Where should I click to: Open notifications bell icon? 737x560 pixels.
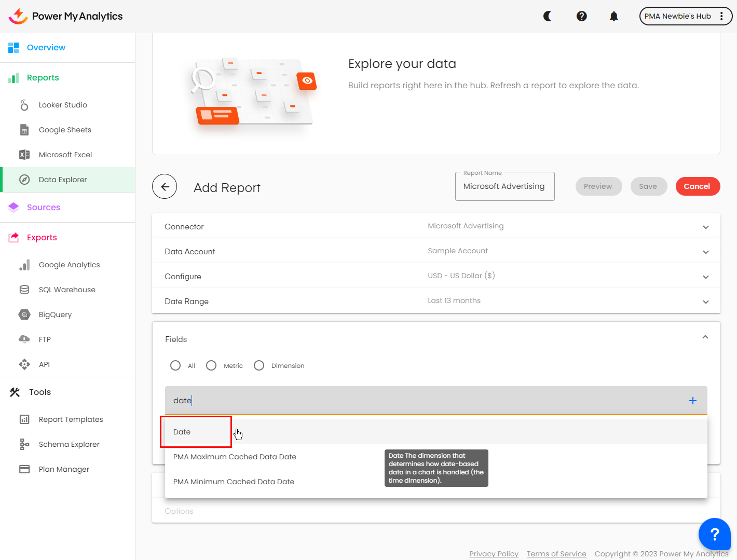click(x=613, y=16)
